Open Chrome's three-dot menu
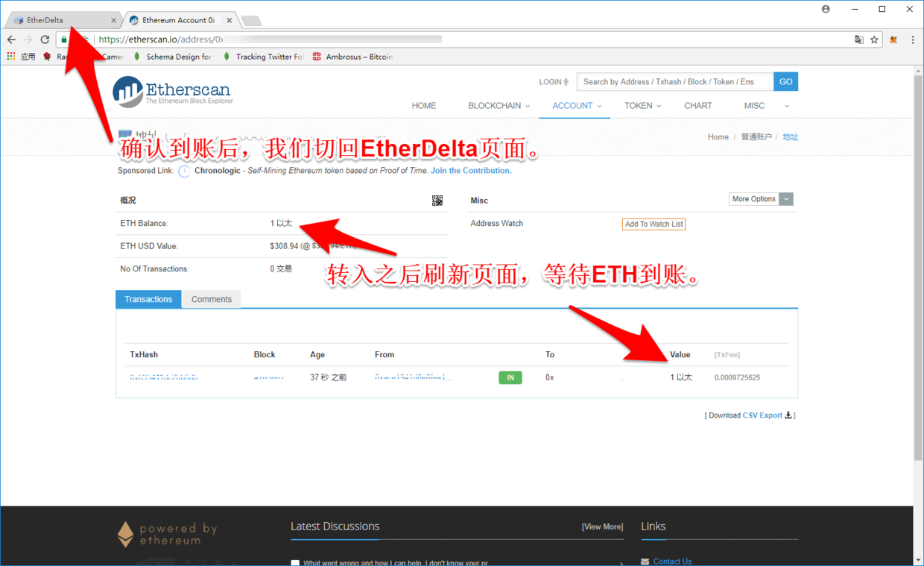The height and width of the screenshot is (566, 924). 913,40
